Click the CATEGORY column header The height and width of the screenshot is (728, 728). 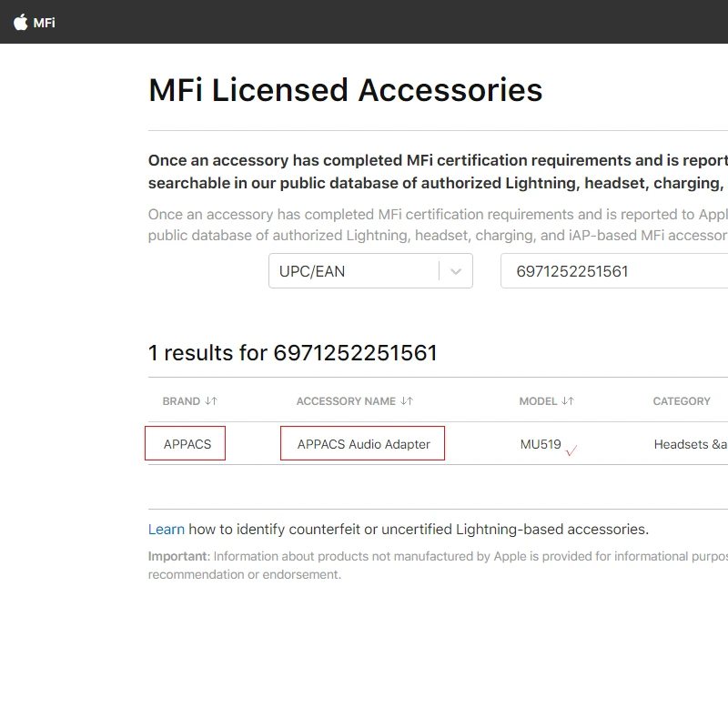pyautogui.click(x=682, y=401)
